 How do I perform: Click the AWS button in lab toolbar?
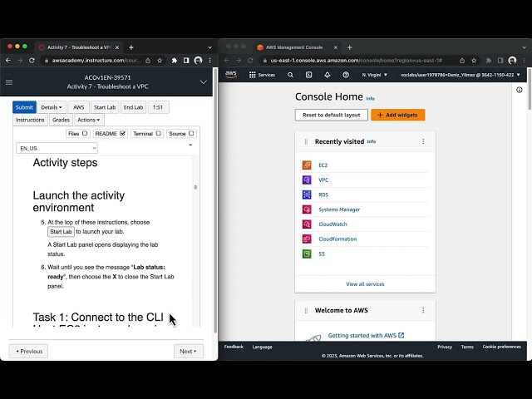pos(79,107)
